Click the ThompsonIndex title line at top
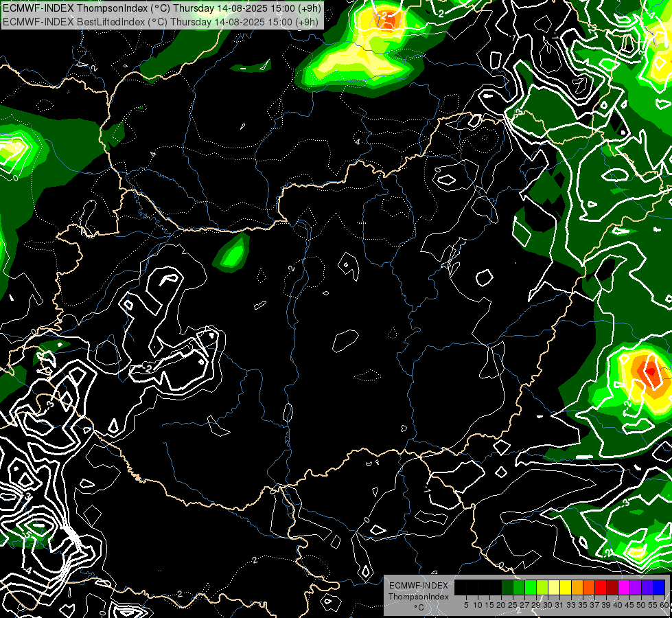Viewport: 672px width, 618px height. click(161, 8)
